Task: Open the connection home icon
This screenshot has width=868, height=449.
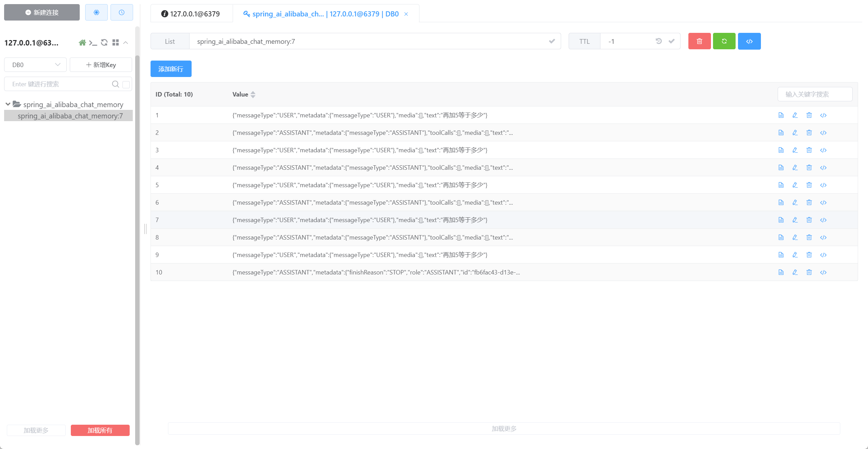Action: (82, 42)
